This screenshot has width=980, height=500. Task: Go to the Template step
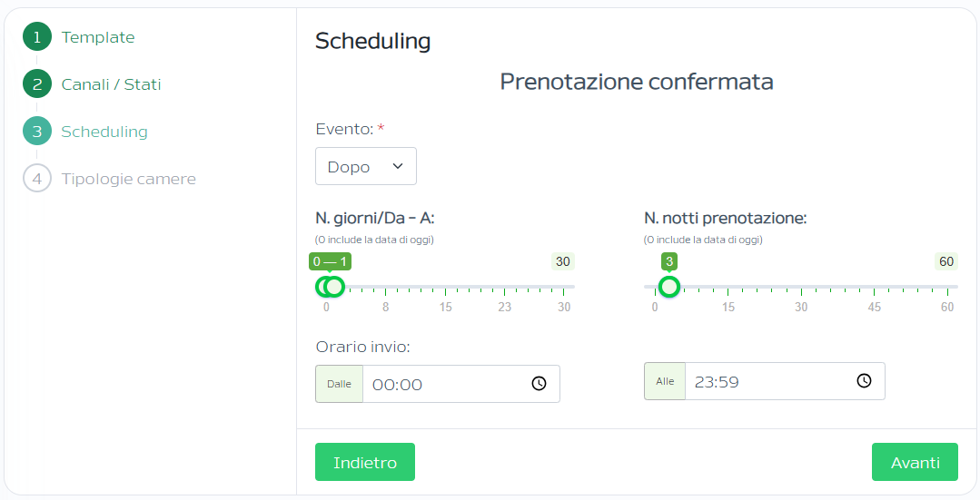[98, 37]
